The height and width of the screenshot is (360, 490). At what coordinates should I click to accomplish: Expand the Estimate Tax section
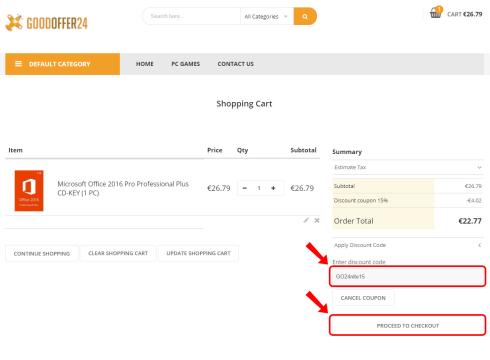click(408, 167)
